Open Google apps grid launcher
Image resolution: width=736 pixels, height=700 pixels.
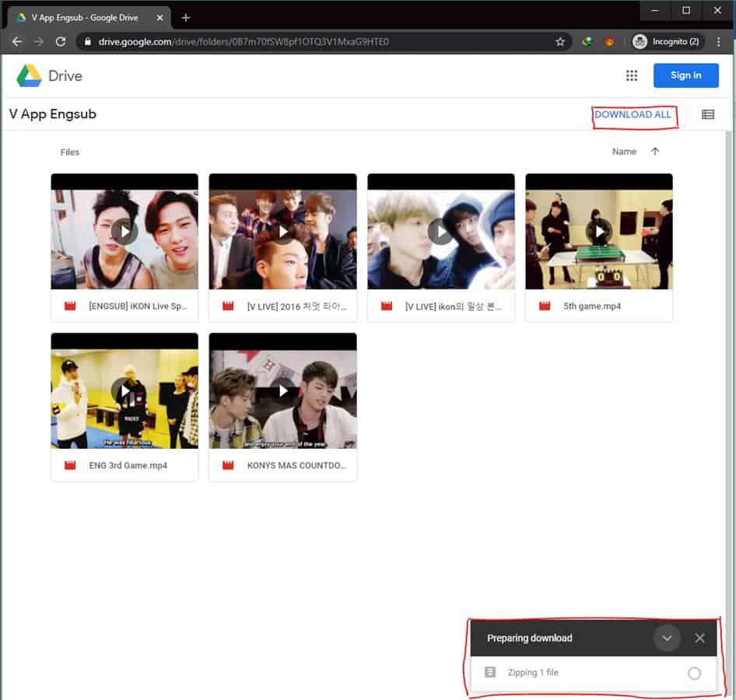[x=632, y=75]
